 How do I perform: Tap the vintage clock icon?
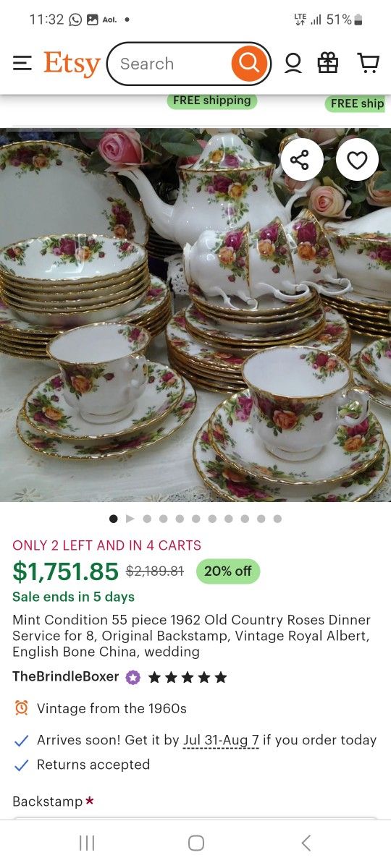point(22,708)
